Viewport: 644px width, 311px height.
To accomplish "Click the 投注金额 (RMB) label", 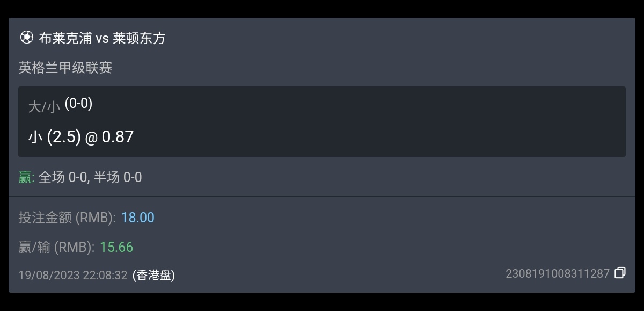I will pos(68,218).
